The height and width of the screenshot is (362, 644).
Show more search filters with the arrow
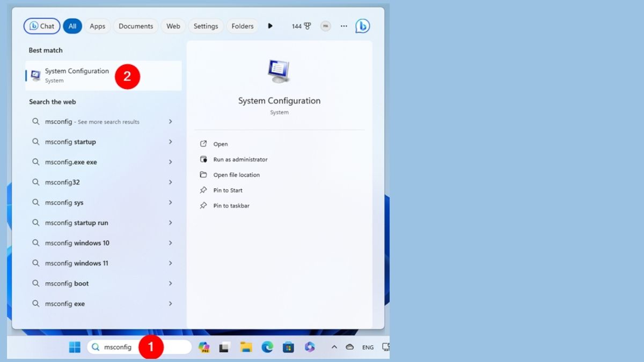pyautogui.click(x=270, y=26)
